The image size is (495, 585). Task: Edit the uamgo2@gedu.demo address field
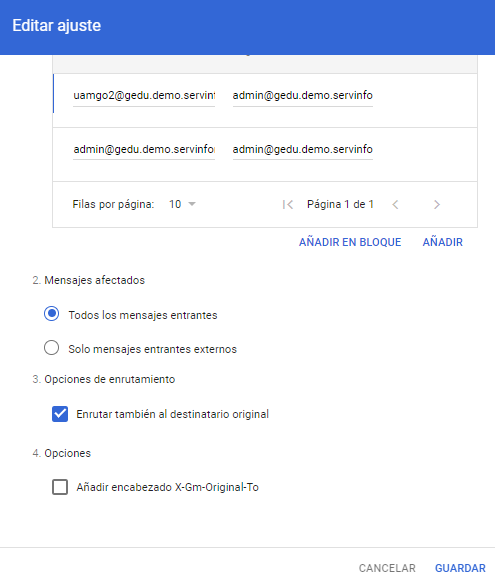[x=144, y=96]
